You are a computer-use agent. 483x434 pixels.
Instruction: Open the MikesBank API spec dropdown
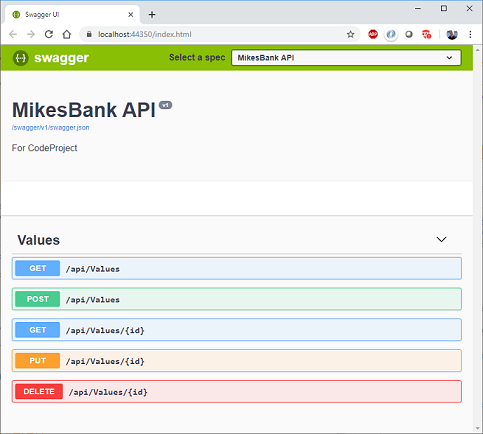pyautogui.click(x=346, y=58)
